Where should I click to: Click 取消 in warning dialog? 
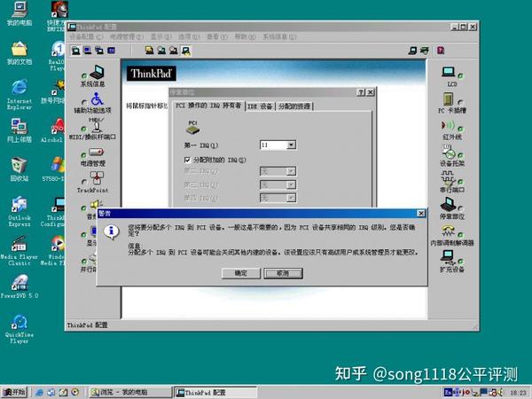pos(283,273)
